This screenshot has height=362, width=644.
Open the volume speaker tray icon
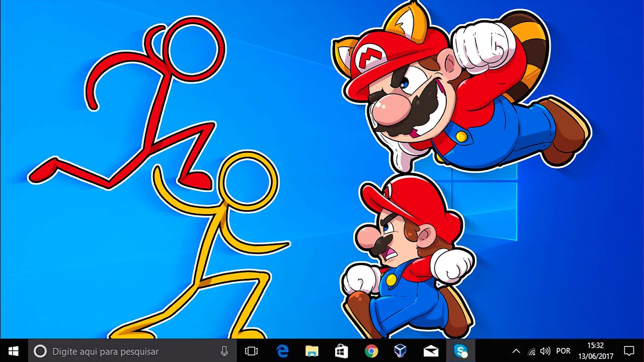pyautogui.click(x=545, y=351)
